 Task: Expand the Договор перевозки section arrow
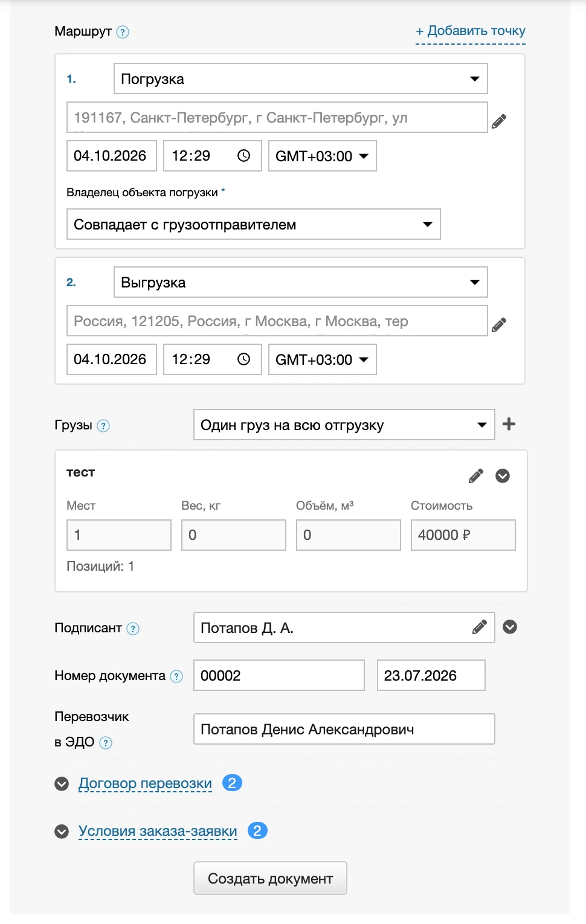(62, 784)
